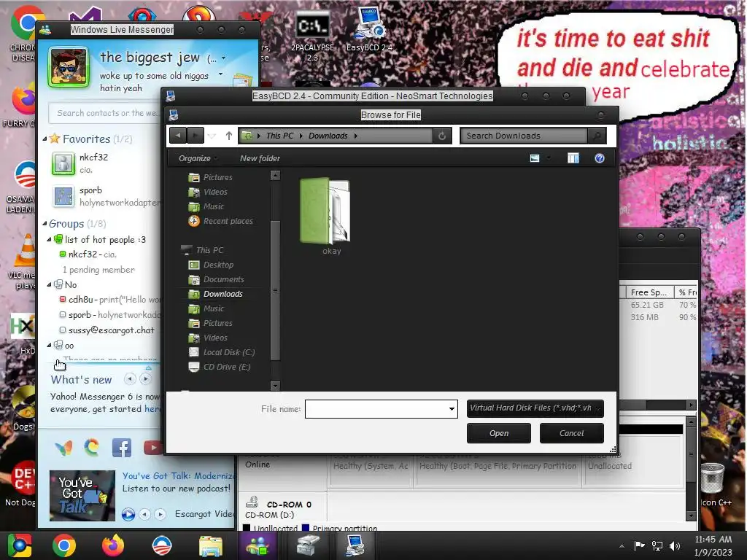The width and height of the screenshot is (747, 560).
Task: Open Chrome from the taskbar
Action: (x=64, y=545)
